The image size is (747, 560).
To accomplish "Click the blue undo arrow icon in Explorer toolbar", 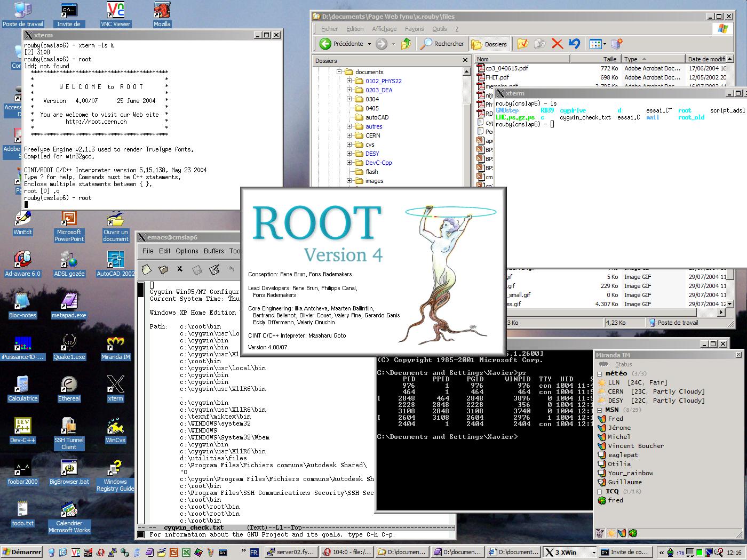I will 574,44.
